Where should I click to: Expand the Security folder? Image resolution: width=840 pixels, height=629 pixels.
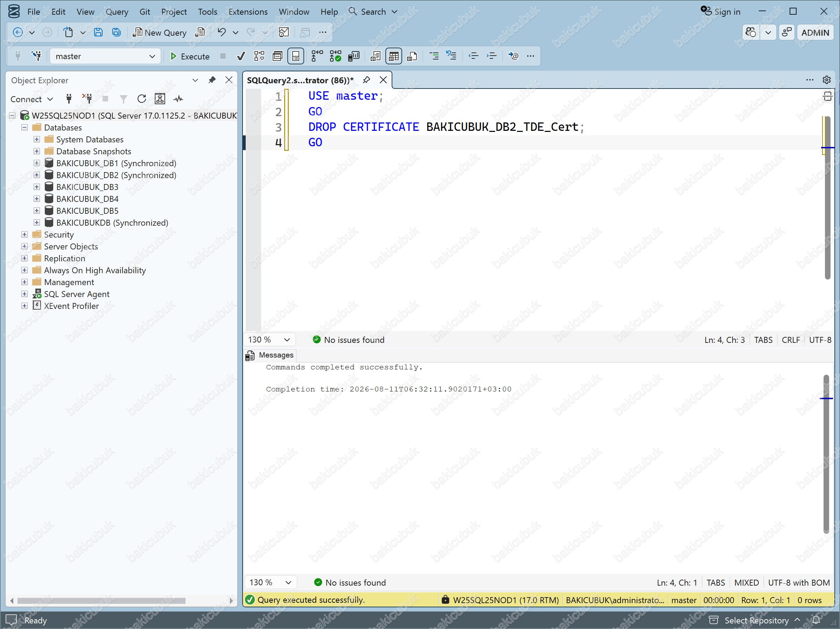(24, 234)
